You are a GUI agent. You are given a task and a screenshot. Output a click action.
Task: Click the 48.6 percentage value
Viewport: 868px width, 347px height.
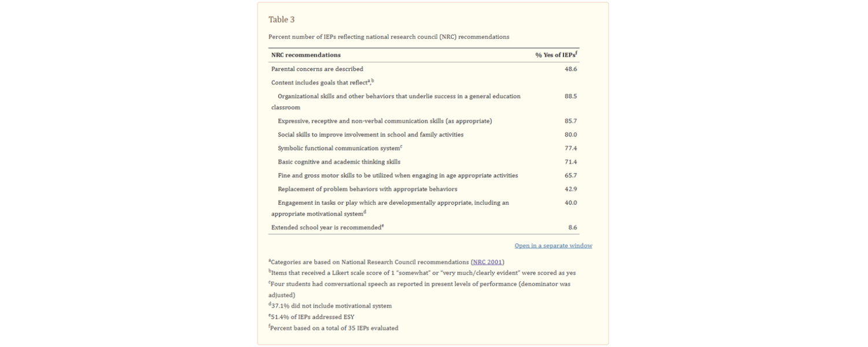[x=571, y=69]
